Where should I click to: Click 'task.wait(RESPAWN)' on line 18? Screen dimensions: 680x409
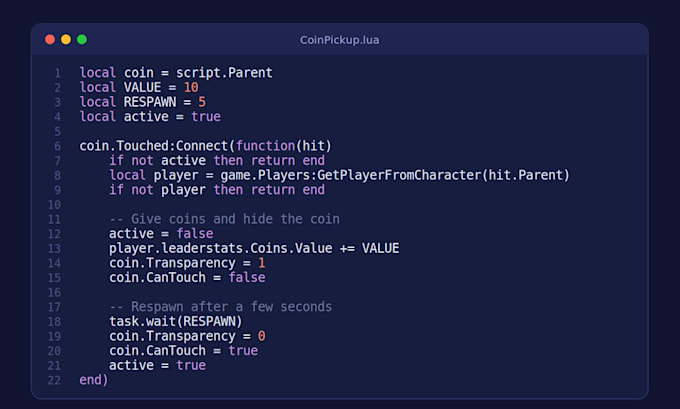coord(176,321)
